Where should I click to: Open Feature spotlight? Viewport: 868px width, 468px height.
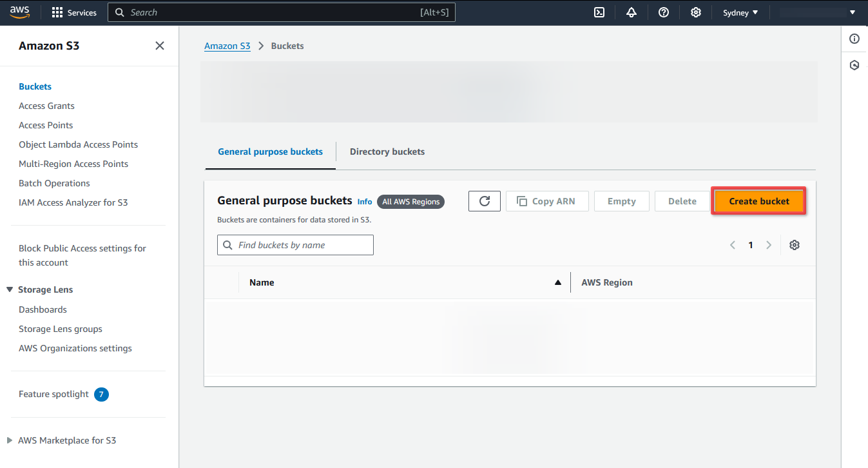tap(53, 394)
